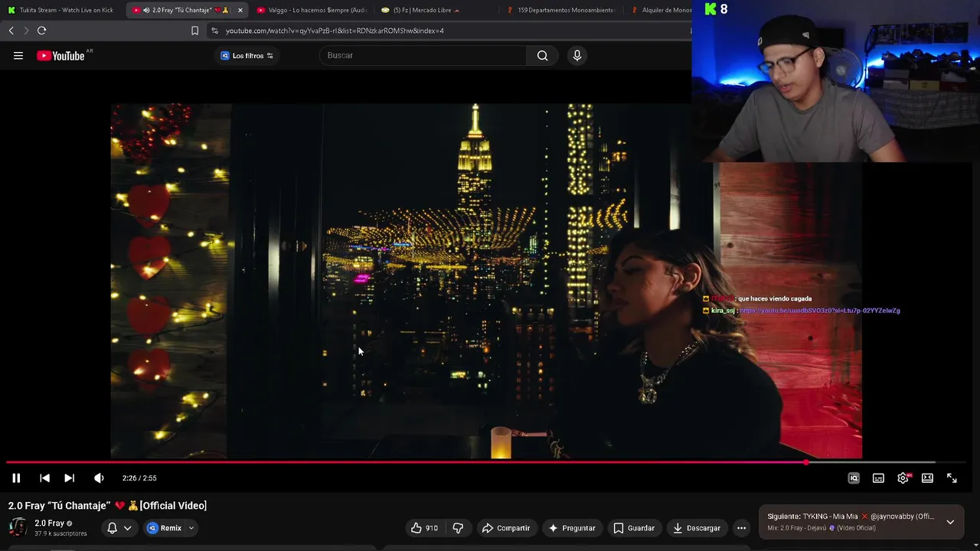Expand the Siguiente playlist panel chevron
Image resolution: width=980 pixels, height=551 pixels.
(950, 522)
